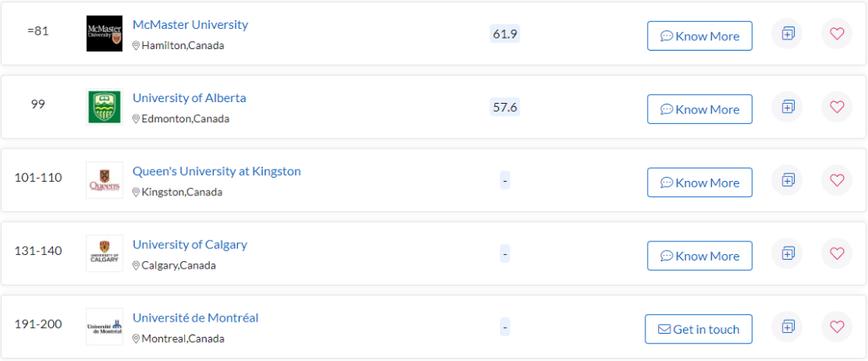The width and height of the screenshot is (868, 361).
Task: Click compare icon for Université de Montréal
Action: click(788, 326)
